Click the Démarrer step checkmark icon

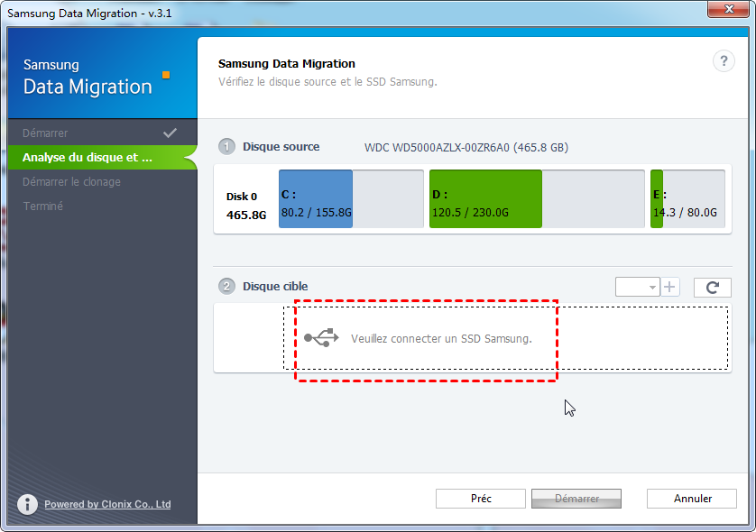pyautogui.click(x=170, y=133)
